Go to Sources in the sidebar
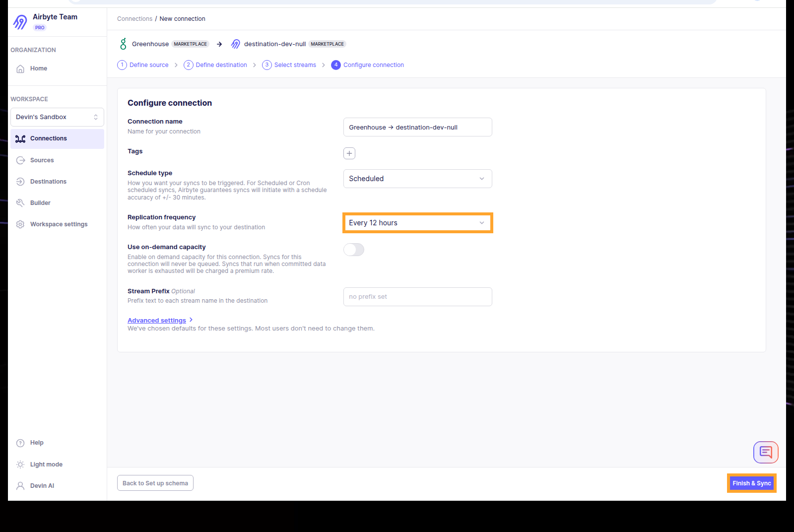 coord(57,160)
